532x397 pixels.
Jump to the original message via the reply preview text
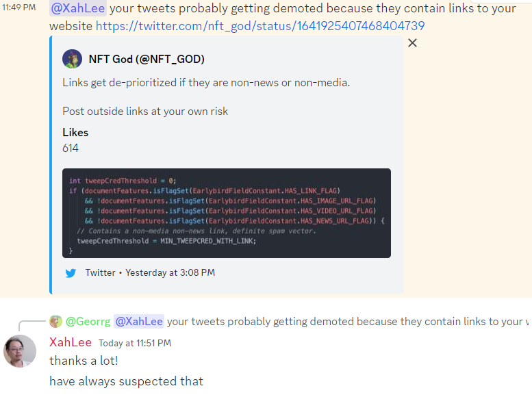pos(342,321)
